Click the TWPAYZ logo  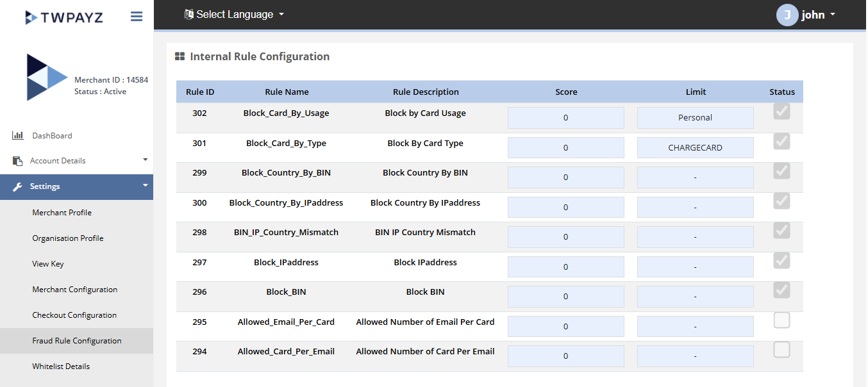pyautogui.click(x=63, y=17)
